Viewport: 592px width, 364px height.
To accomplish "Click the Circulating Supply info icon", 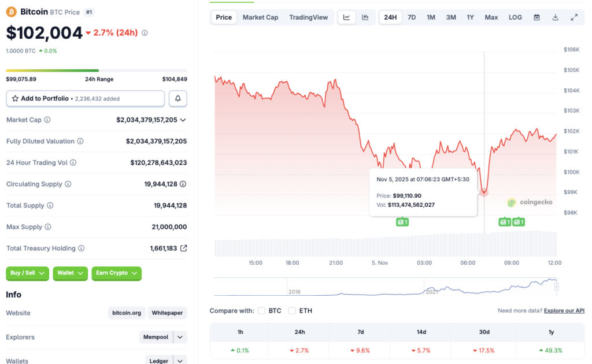I will 69,184.
